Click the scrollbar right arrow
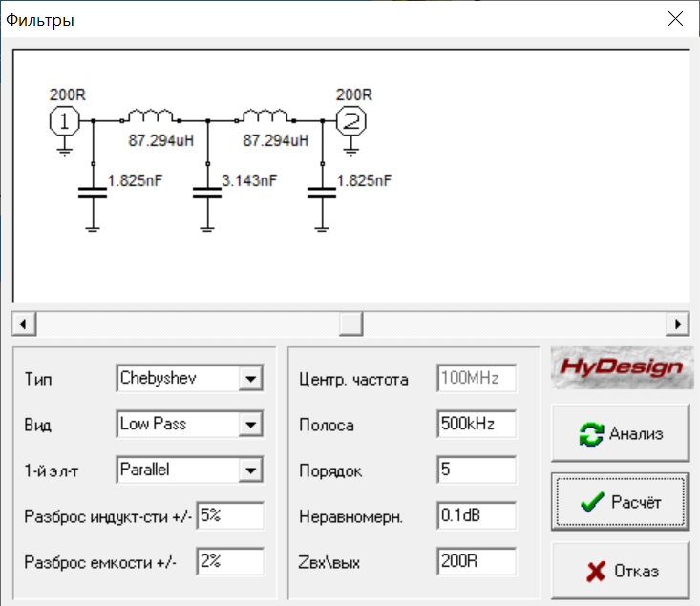700x606 pixels. [x=678, y=323]
